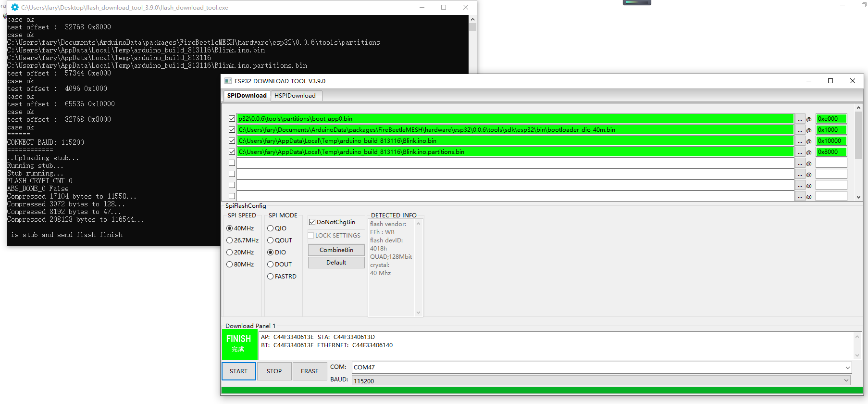The height and width of the screenshot is (404, 868).
Task: Click the MAC address panel scroll down arrow
Action: (857, 355)
